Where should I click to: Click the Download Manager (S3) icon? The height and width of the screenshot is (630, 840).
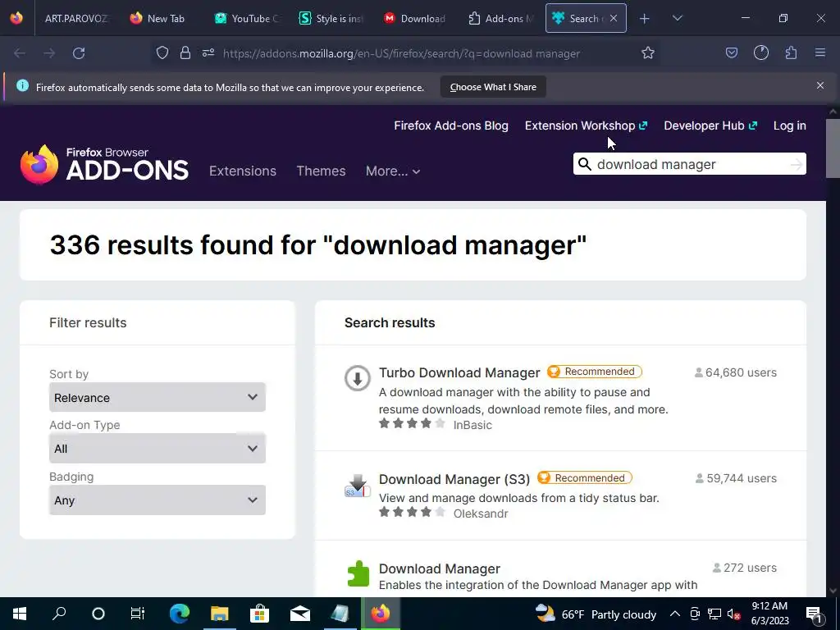[x=358, y=485]
